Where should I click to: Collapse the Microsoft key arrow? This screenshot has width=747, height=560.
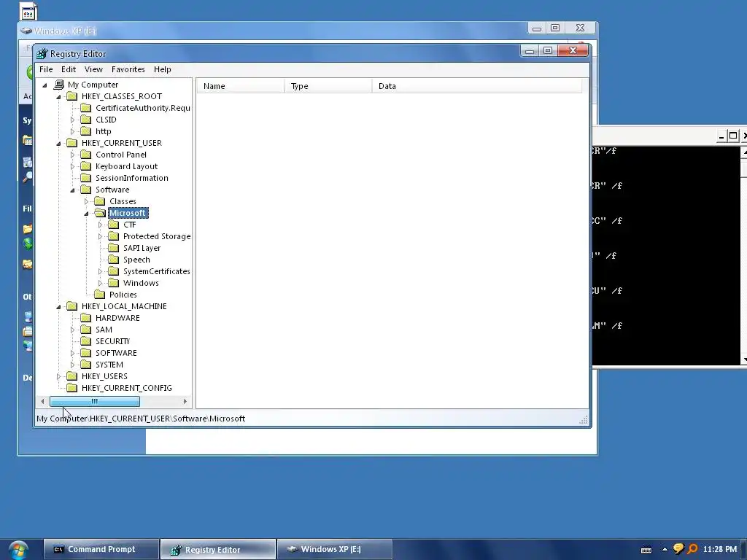[86, 214]
